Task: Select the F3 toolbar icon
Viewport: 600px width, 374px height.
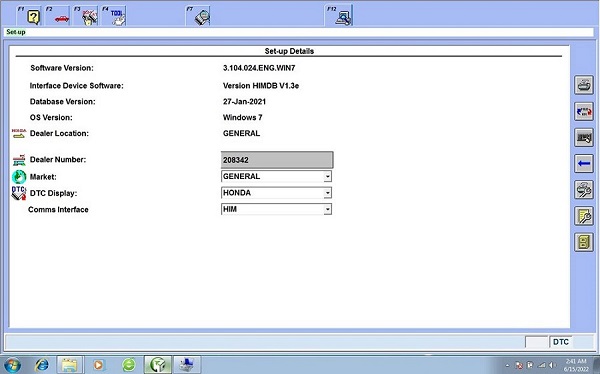Action: (86, 16)
